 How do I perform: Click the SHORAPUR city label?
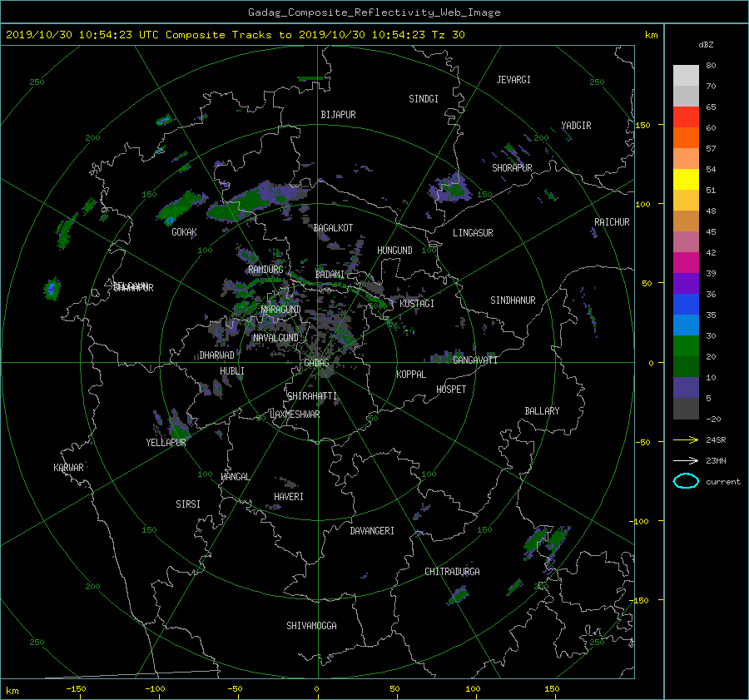pos(512,168)
